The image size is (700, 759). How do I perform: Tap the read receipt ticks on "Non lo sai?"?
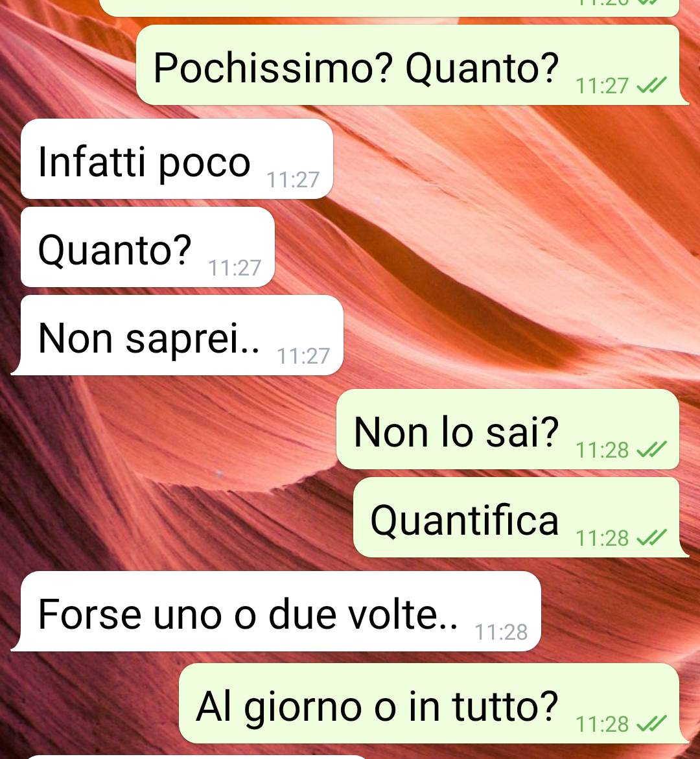651,450
